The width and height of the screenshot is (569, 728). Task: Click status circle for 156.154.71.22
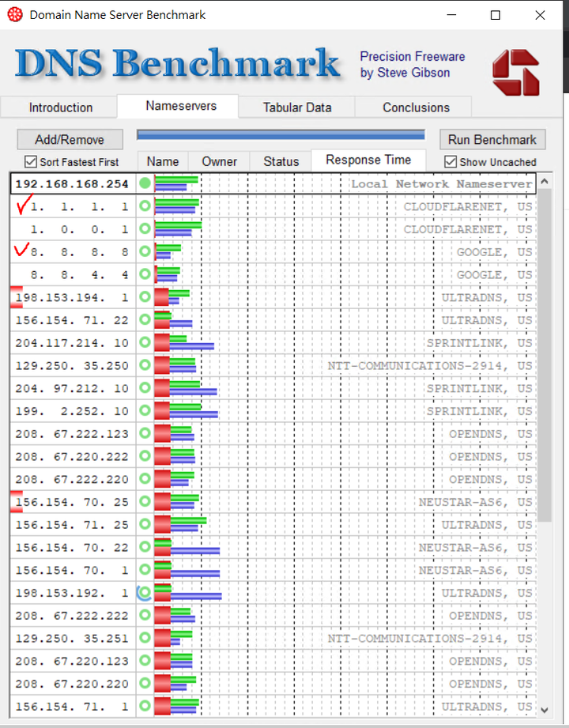(x=145, y=319)
